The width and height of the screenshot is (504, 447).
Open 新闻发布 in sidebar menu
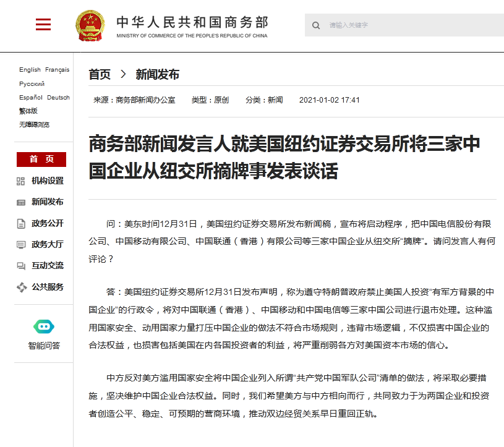coord(48,202)
